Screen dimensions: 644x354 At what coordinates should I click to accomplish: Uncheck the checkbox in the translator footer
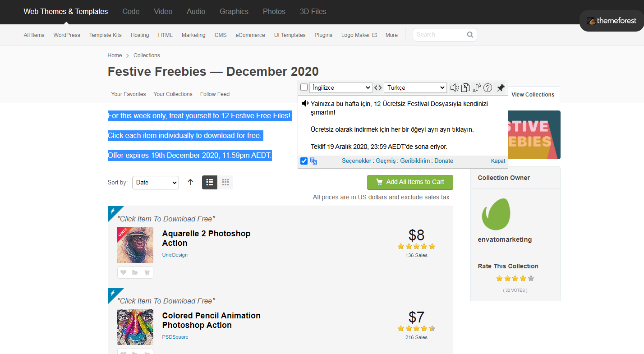(304, 161)
